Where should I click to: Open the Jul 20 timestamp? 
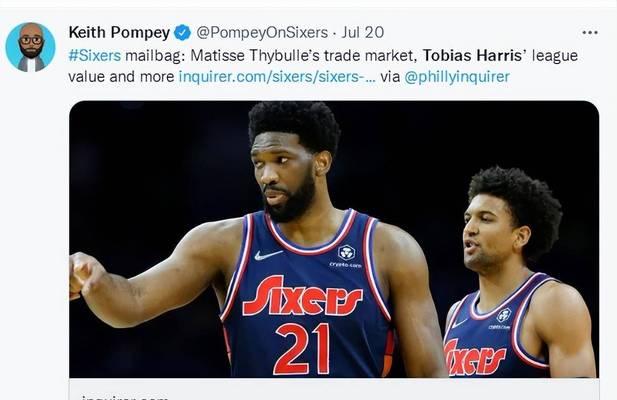pyautogui.click(x=362, y=33)
